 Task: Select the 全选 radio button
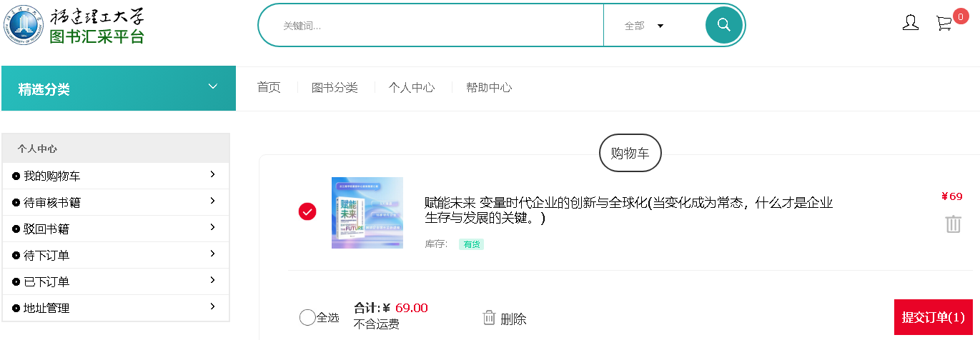click(307, 317)
